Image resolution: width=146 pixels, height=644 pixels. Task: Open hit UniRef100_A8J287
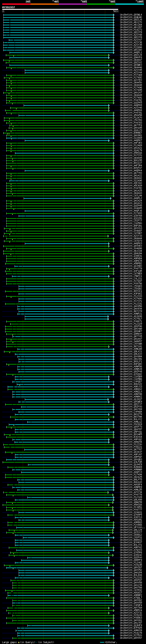(131, 27)
